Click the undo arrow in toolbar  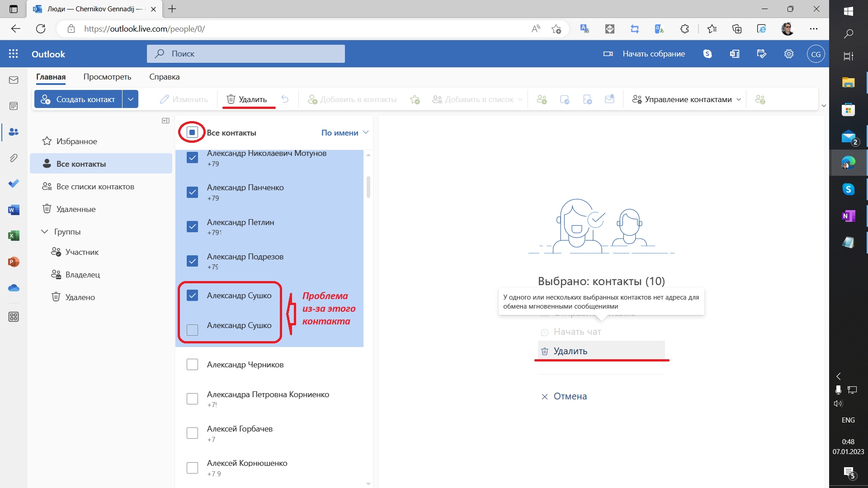click(x=285, y=99)
